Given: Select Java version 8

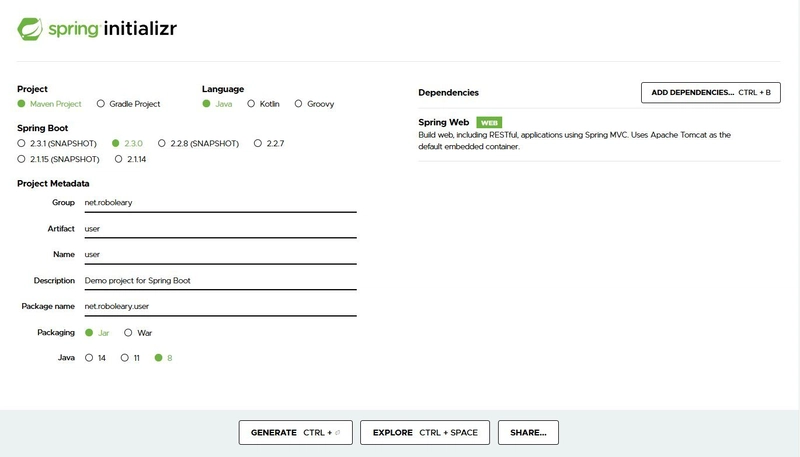Looking at the screenshot, I should coord(158,358).
